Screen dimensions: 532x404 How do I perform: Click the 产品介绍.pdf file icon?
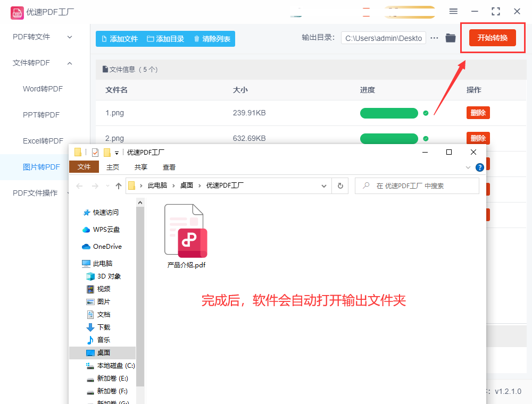[x=186, y=231]
